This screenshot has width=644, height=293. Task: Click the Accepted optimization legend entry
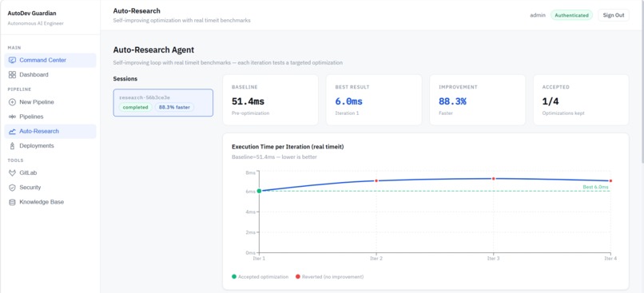click(x=260, y=276)
